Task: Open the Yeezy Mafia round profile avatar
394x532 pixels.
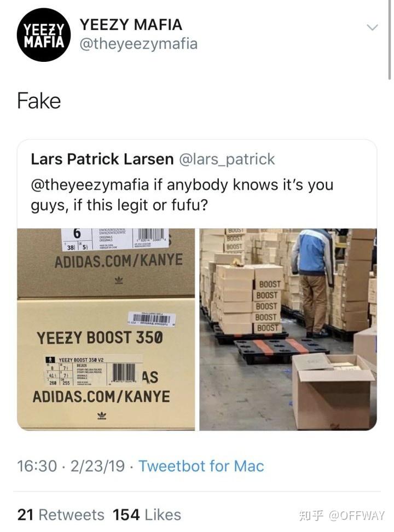Action: coord(44,35)
